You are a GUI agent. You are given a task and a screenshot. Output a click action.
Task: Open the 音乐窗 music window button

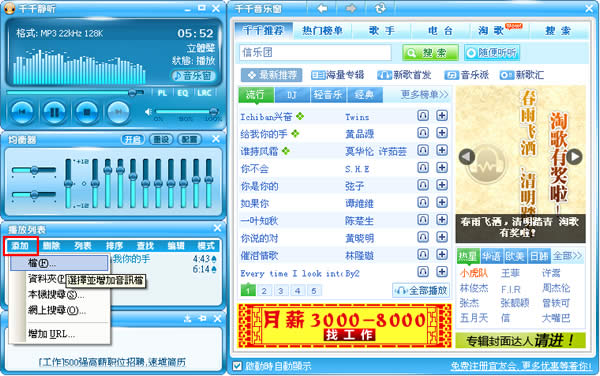[x=194, y=75]
